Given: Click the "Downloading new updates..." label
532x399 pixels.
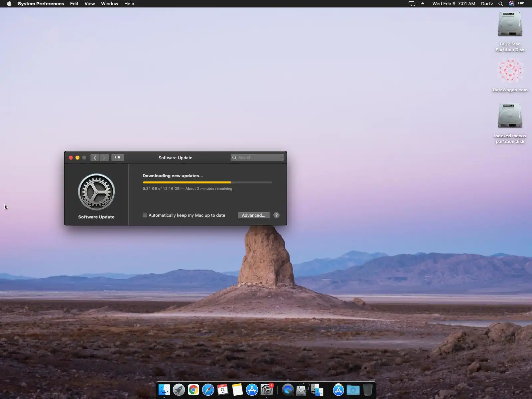Looking at the screenshot, I should pos(173,176).
